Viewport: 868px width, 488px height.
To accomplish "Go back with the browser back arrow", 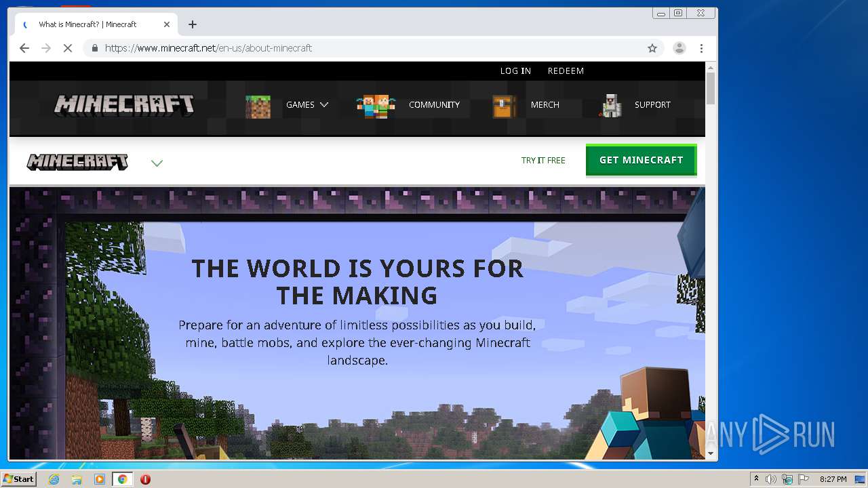I will click(x=24, y=48).
